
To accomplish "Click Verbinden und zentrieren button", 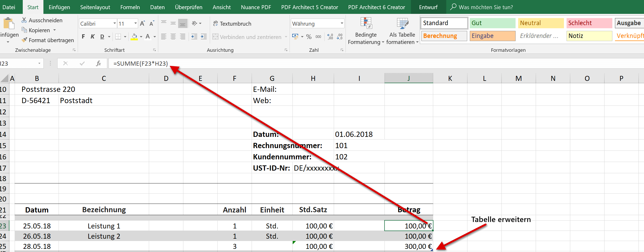I will coord(247,37).
